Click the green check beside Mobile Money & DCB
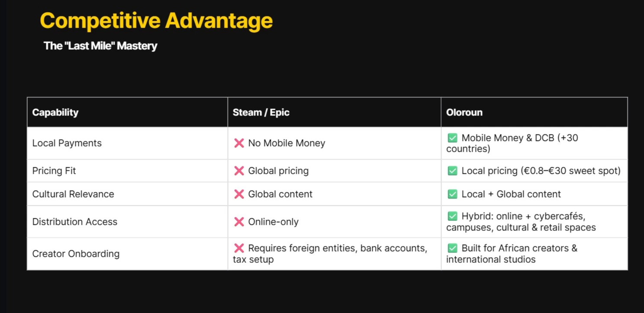644x313 pixels. tap(452, 138)
